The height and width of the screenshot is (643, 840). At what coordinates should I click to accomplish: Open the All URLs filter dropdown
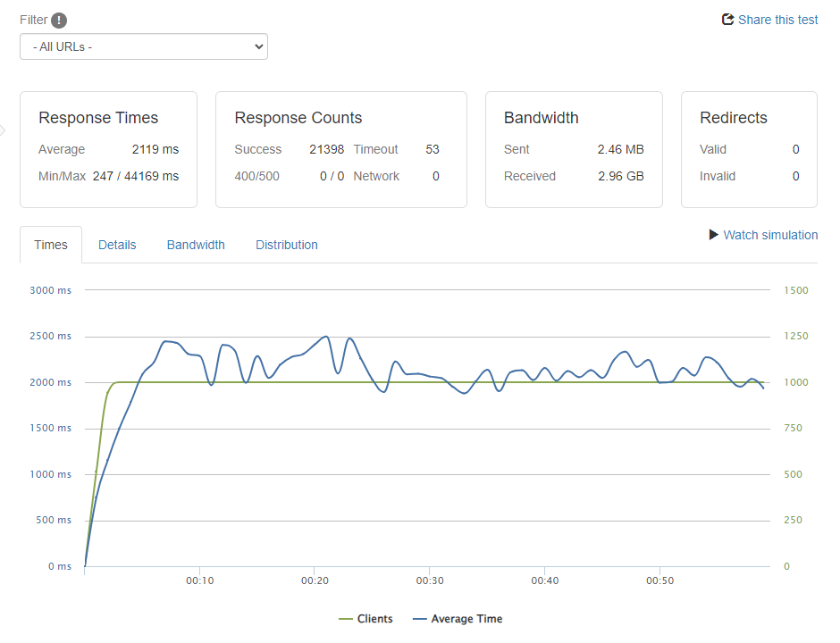point(144,46)
